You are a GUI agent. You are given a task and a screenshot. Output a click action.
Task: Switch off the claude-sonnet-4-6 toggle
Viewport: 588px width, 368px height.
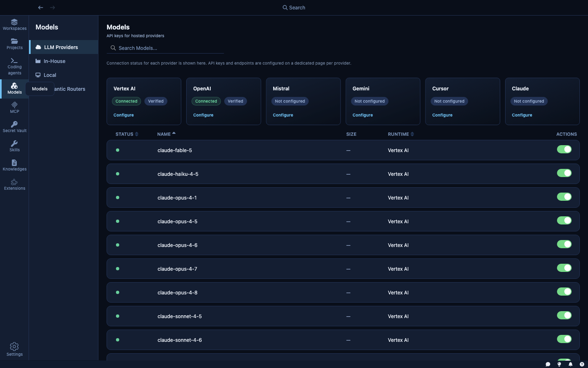564,339
